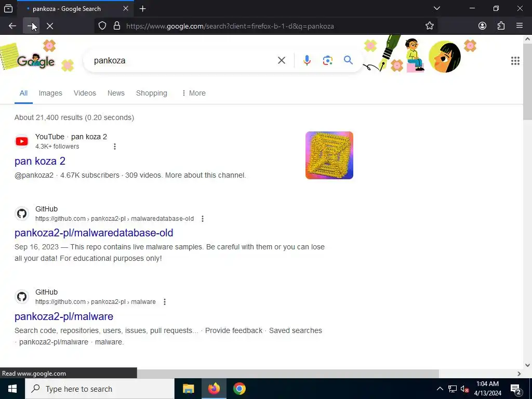Screen dimensions: 532x399
Task: Open options for pankoza2-pl malware result
Action: point(165,302)
